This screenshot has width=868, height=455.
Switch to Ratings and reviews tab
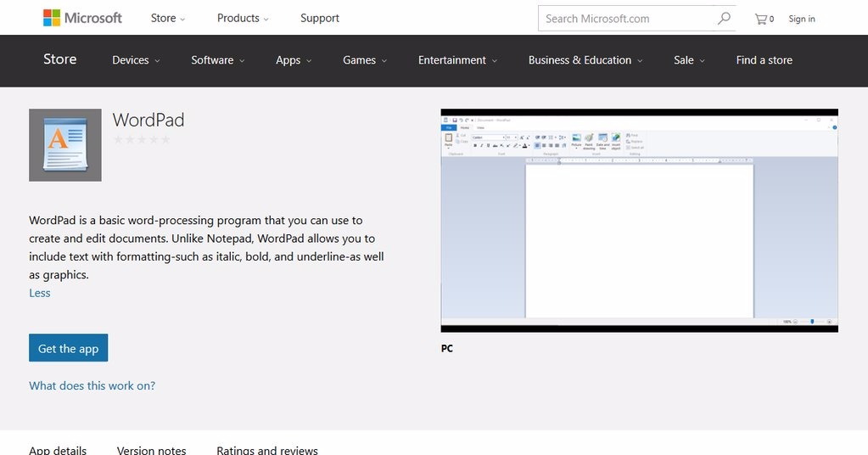click(x=267, y=450)
